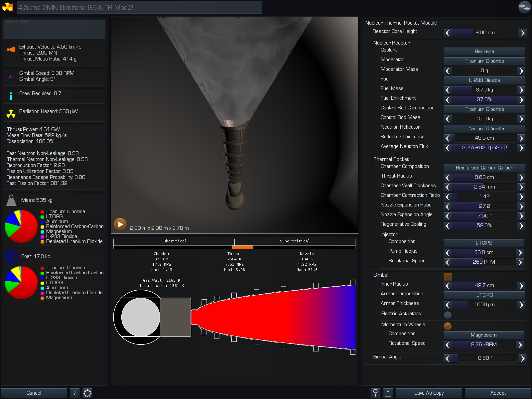Click the Fuel Enrichment 97.0% slider bar
532x399 pixels.
484,100
